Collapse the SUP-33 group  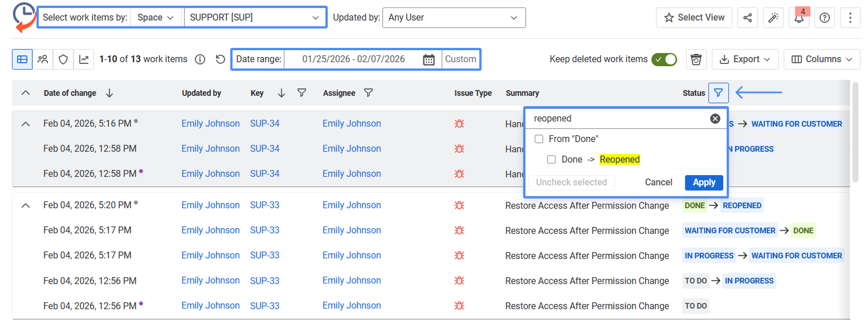26,205
